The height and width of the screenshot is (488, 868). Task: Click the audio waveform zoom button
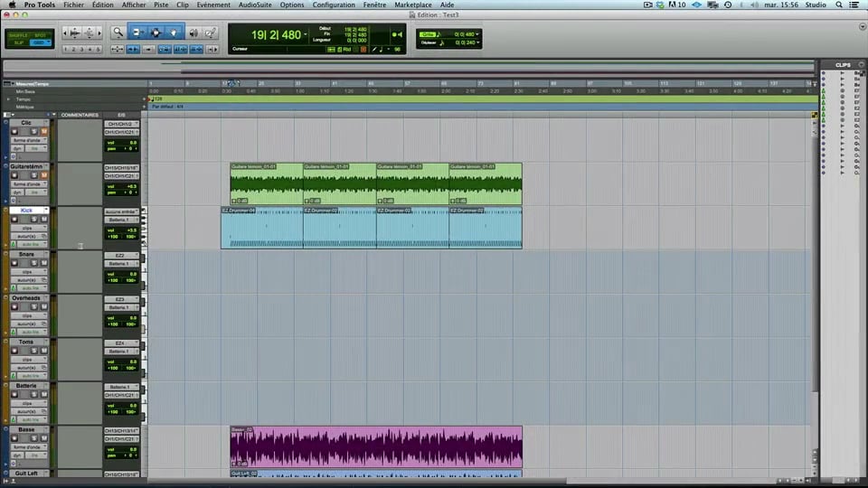pos(75,33)
